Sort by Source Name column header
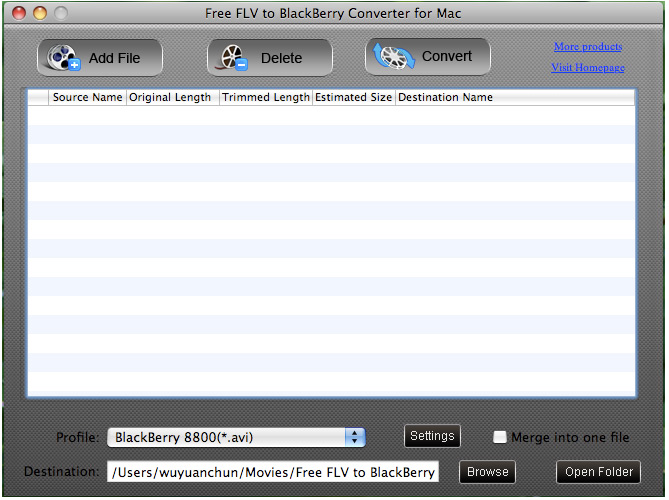The width and height of the screenshot is (669, 500). tap(87, 98)
